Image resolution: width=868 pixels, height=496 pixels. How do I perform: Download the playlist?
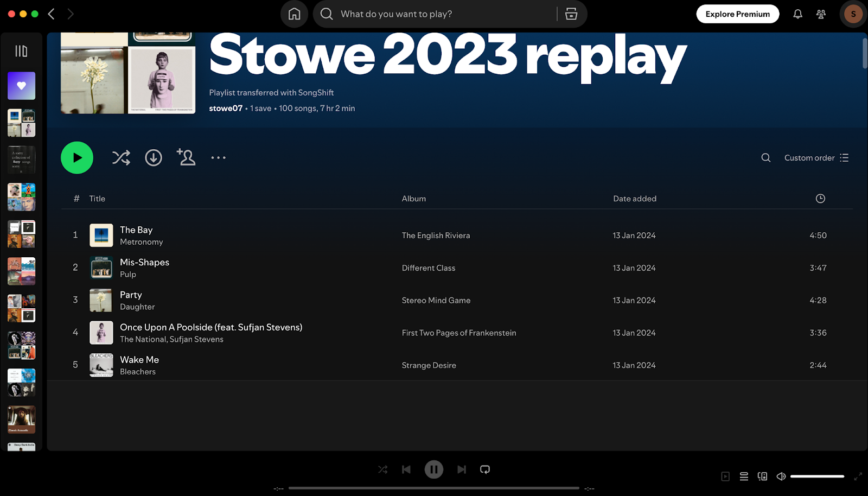point(153,157)
